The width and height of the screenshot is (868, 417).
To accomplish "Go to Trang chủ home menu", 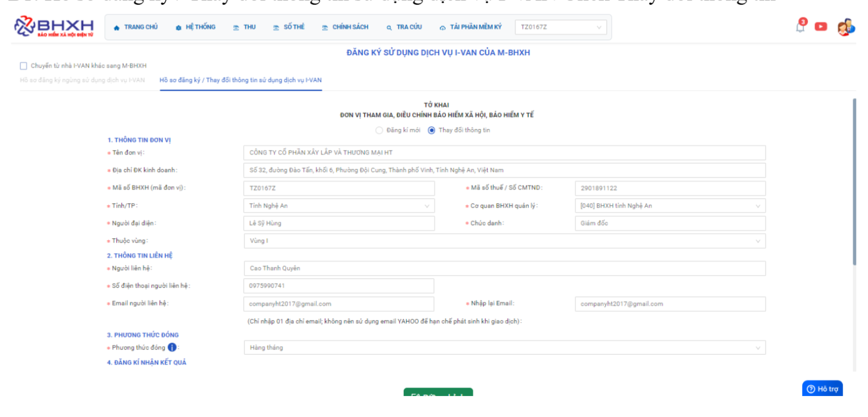I will [136, 27].
